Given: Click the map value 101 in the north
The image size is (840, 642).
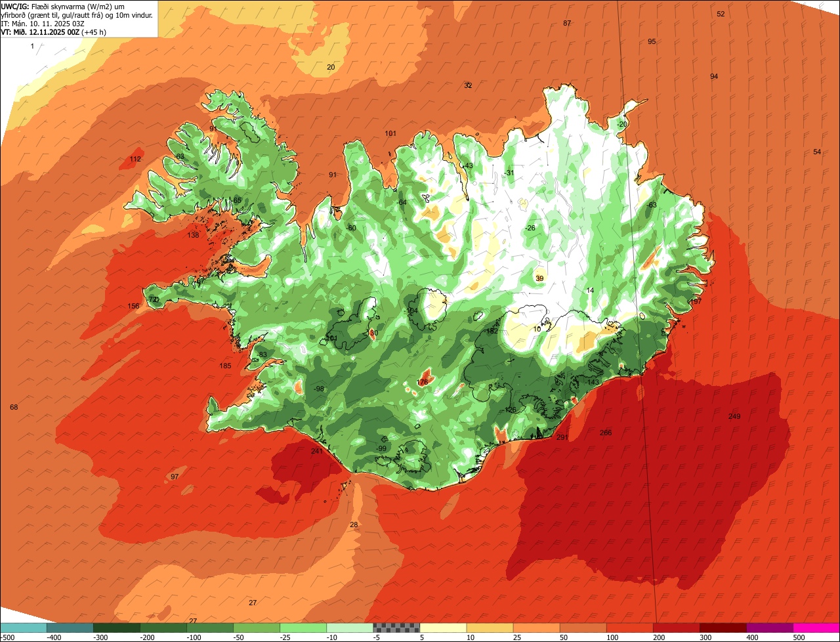Looking at the screenshot, I should click(390, 133).
